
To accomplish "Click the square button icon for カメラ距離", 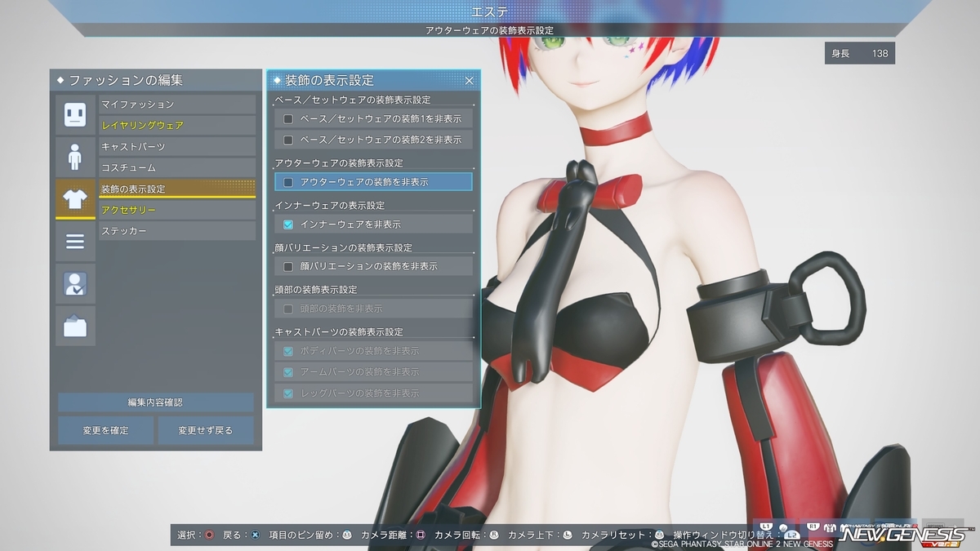I will pyautogui.click(x=421, y=535).
